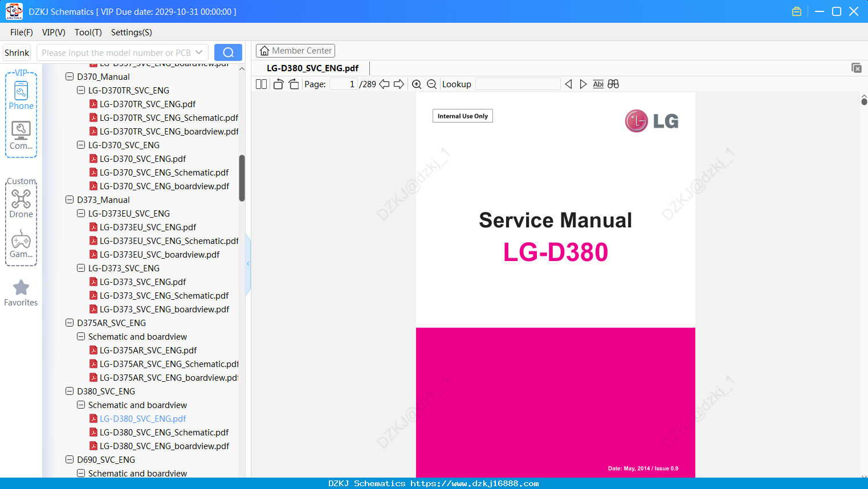
Task: Collapse the D373_Manual folder
Action: [x=70, y=199]
